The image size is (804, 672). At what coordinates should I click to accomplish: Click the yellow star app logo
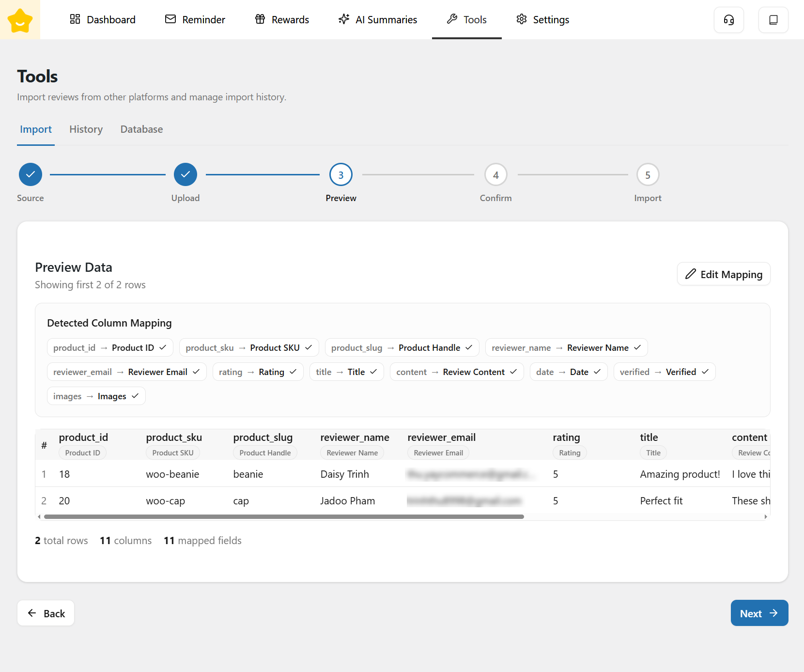[20, 20]
